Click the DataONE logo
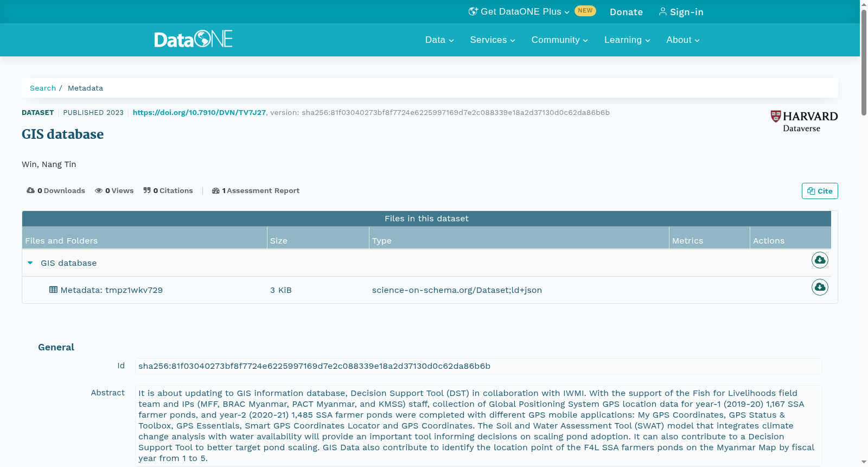The image size is (868, 467). tap(193, 39)
